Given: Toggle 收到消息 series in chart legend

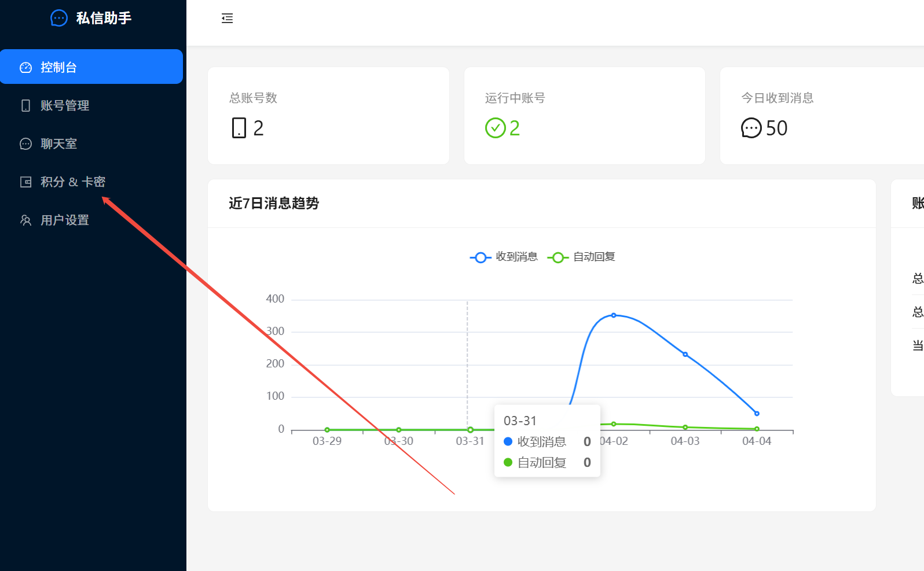Looking at the screenshot, I should click(504, 257).
